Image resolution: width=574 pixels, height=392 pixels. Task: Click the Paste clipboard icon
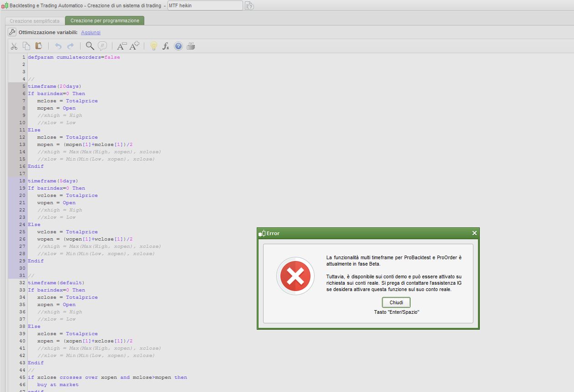point(39,46)
